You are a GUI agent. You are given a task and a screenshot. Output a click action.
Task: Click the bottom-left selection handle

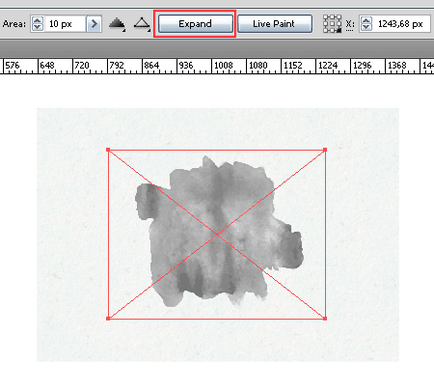108,319
